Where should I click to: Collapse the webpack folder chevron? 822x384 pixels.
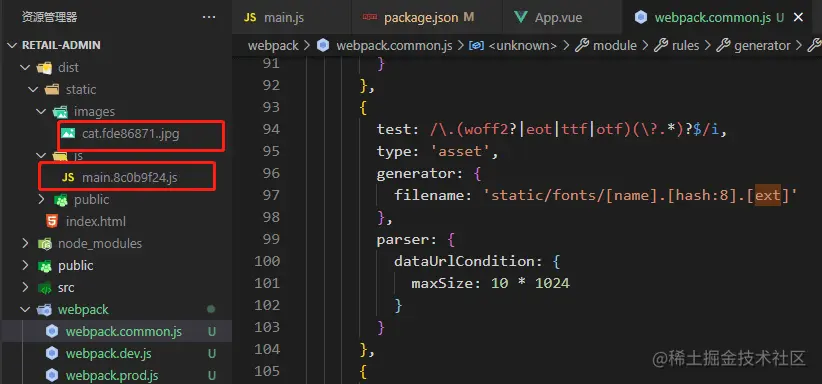coord(25,310)
